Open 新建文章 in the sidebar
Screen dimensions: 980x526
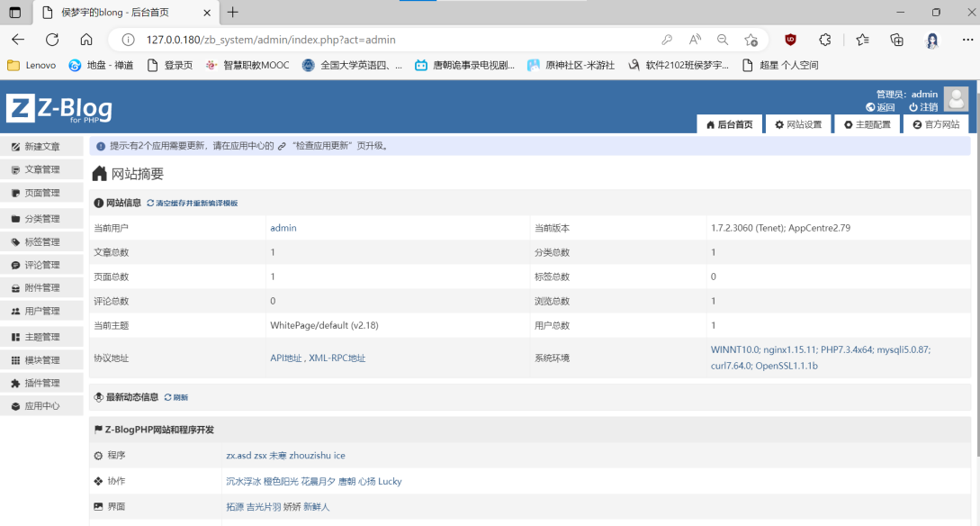coord(41,146)
